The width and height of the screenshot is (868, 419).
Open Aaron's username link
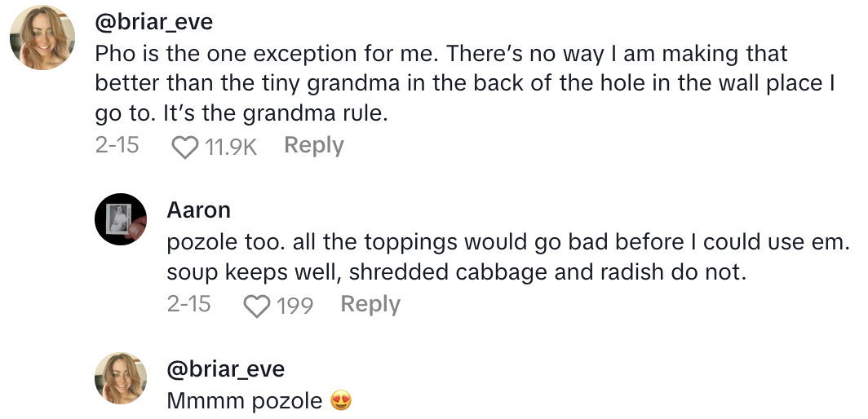click(198, 209)
